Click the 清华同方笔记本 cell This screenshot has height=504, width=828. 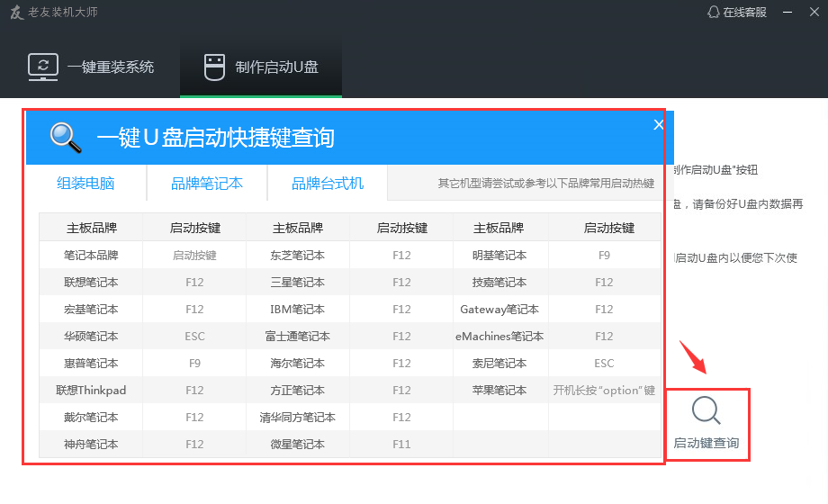point(297,417)
